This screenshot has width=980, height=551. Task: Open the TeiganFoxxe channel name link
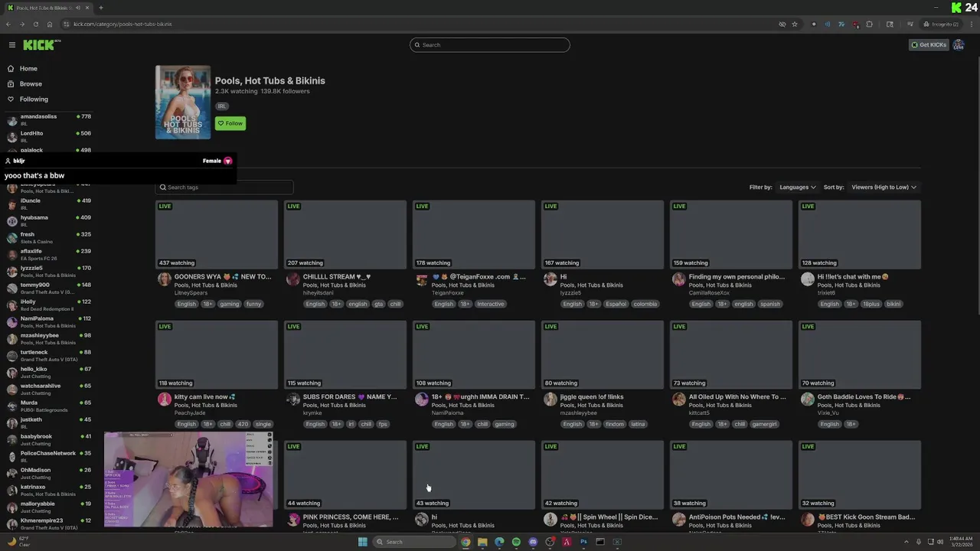coord(447,293)
